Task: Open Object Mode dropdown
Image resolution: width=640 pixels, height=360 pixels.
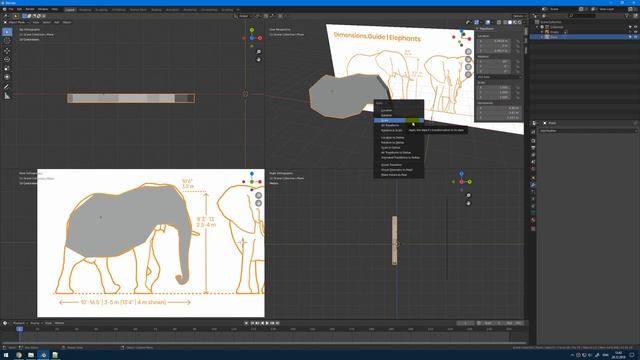Action: [x=17, y=22]
